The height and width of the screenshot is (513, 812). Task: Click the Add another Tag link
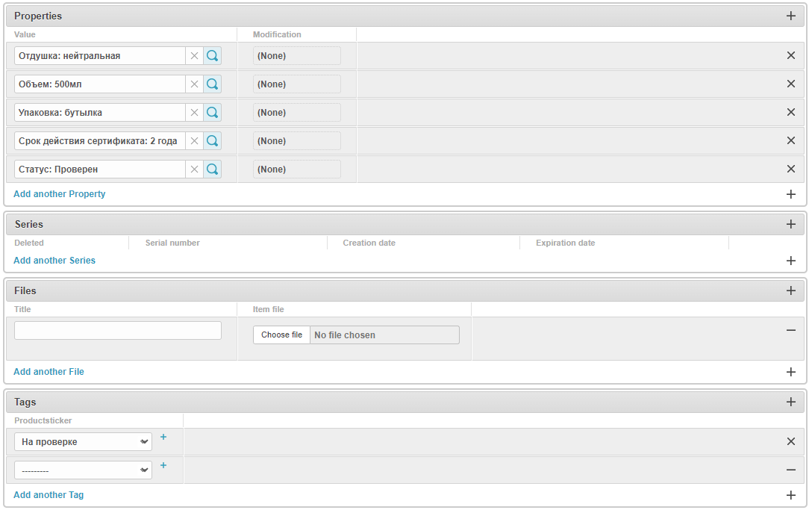coord(49,495)
